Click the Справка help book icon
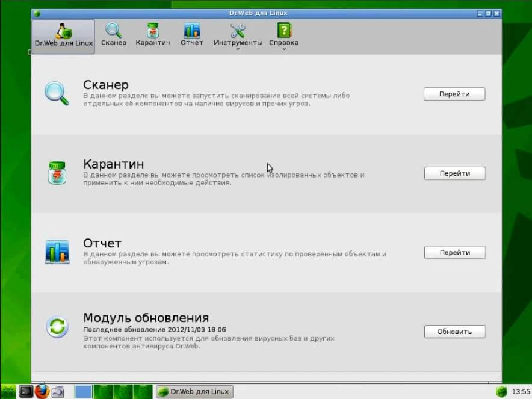 tap(284, 30)
